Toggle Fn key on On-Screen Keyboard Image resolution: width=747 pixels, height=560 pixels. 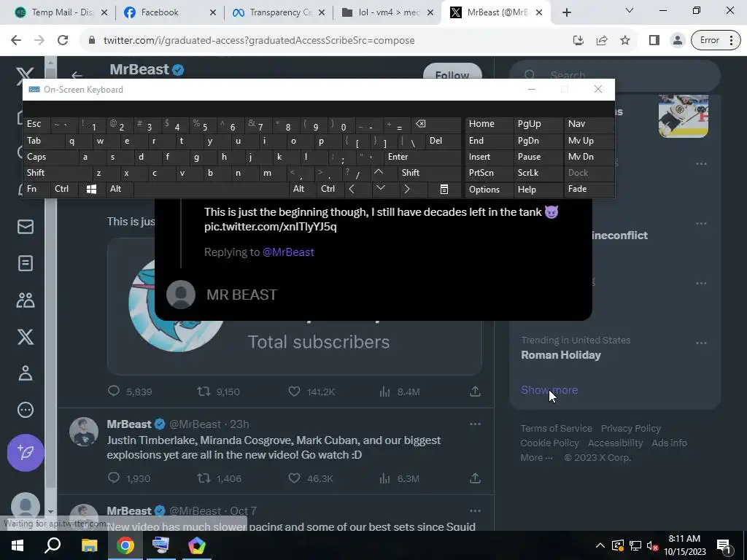point(36,189)
